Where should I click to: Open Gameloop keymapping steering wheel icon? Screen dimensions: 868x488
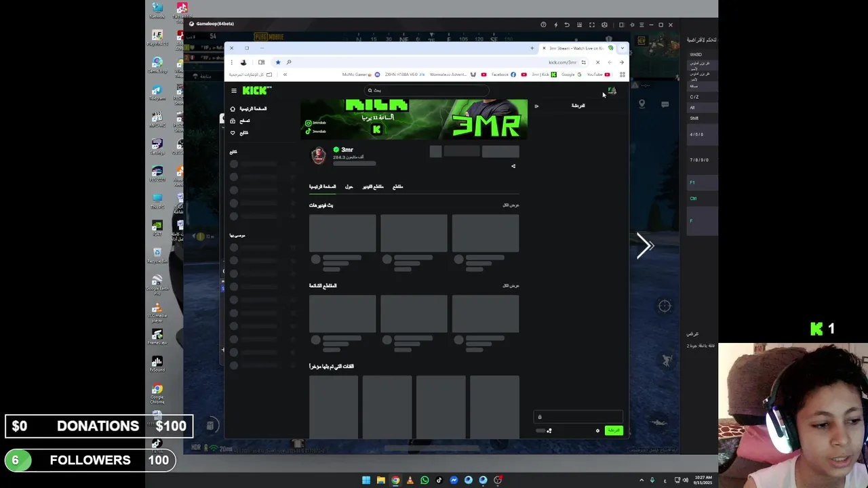coord(604,25)
